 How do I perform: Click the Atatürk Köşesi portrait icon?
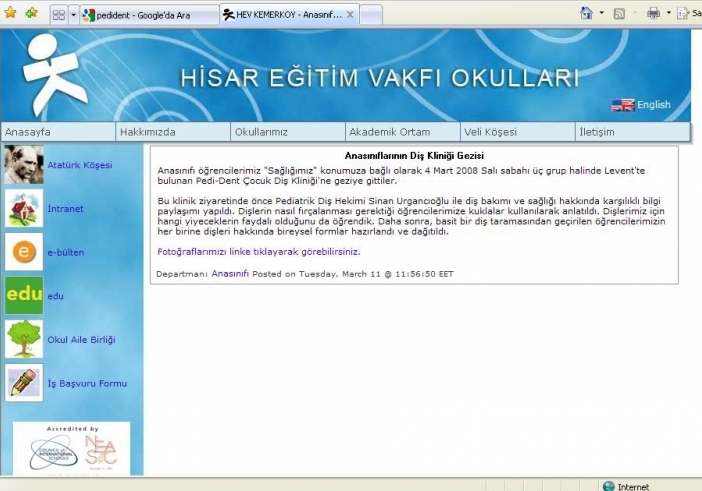click(x=24, y=165)
